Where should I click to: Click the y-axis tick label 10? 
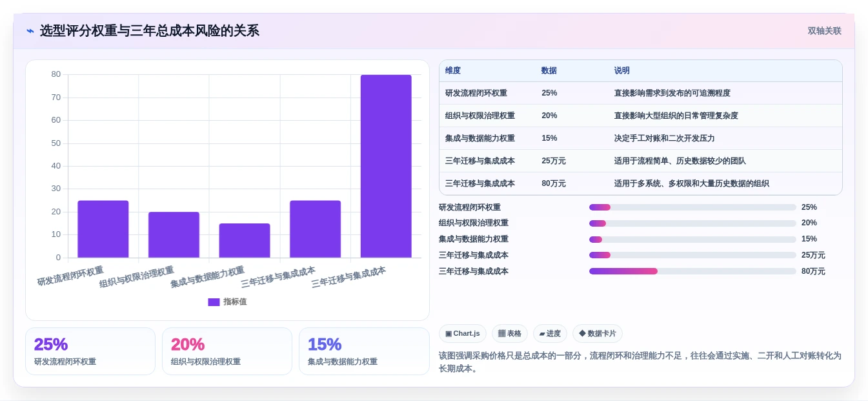[x=56, y=234]
